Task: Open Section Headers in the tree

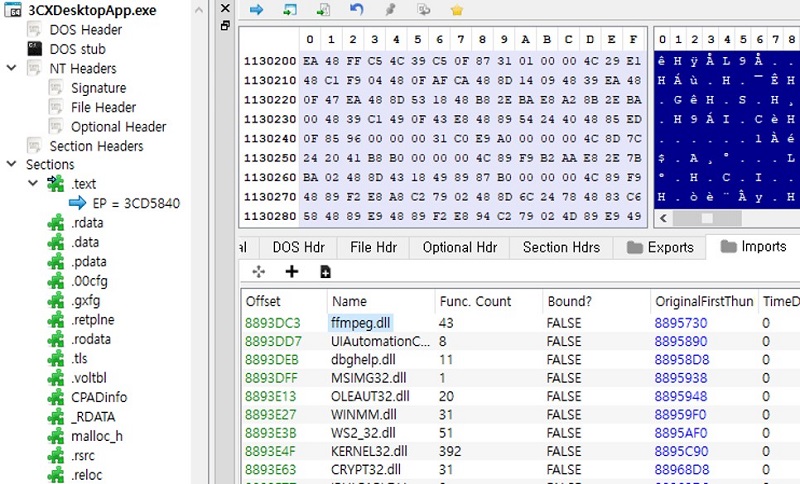Action: (96, 146)
